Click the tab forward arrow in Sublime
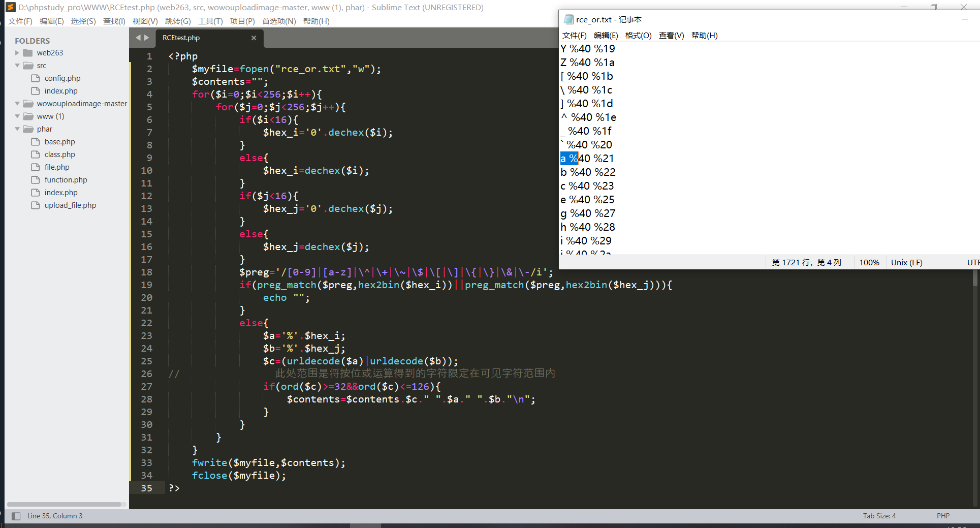The width and height of the screenshot is (980, 528). (147, 38)
